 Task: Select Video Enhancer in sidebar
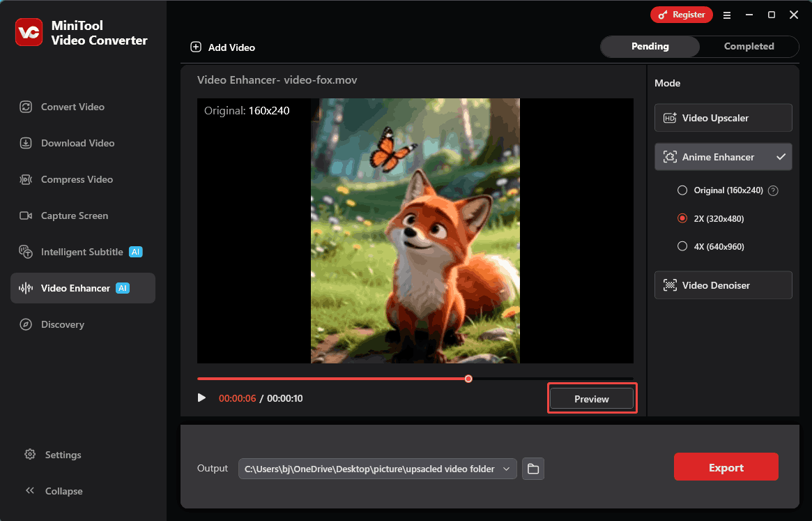tap(83, 288)
